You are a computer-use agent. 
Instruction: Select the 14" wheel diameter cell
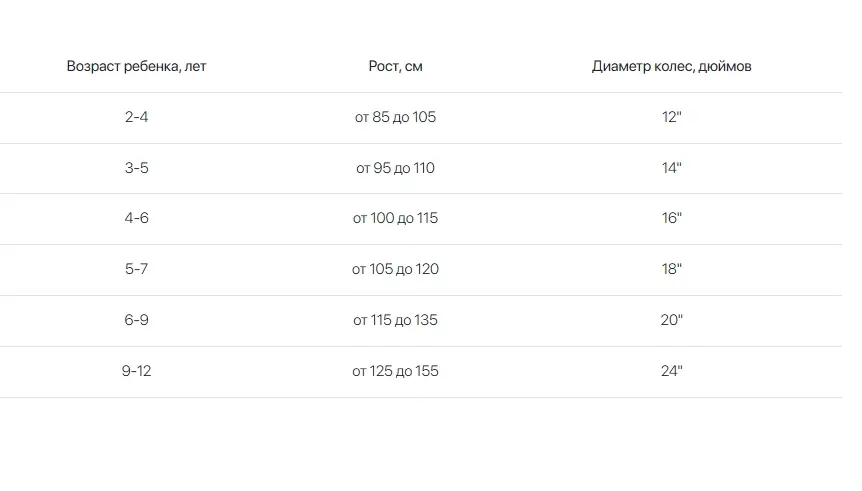[x=671, y=168]
